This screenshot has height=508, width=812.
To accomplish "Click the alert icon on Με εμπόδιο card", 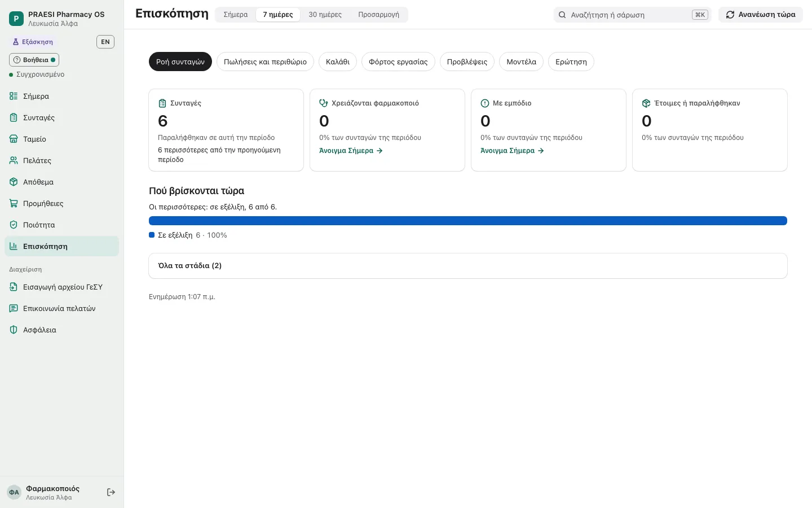I will (485, 103).
